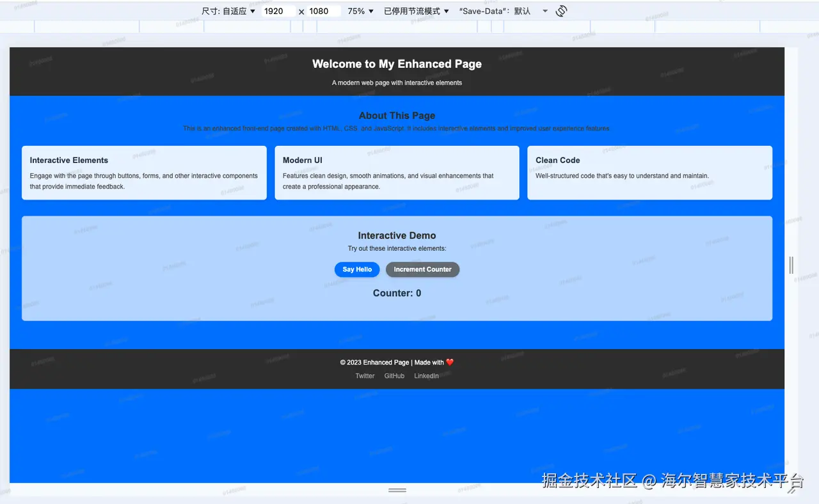Click the About This Page heading
Screen dimensions: 819x504
[x=397, y=116]
